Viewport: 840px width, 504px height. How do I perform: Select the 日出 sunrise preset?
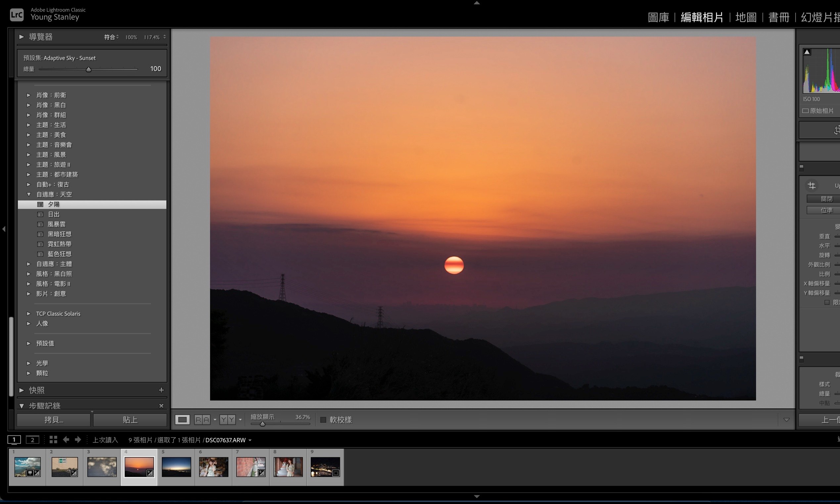click(54, 214)
